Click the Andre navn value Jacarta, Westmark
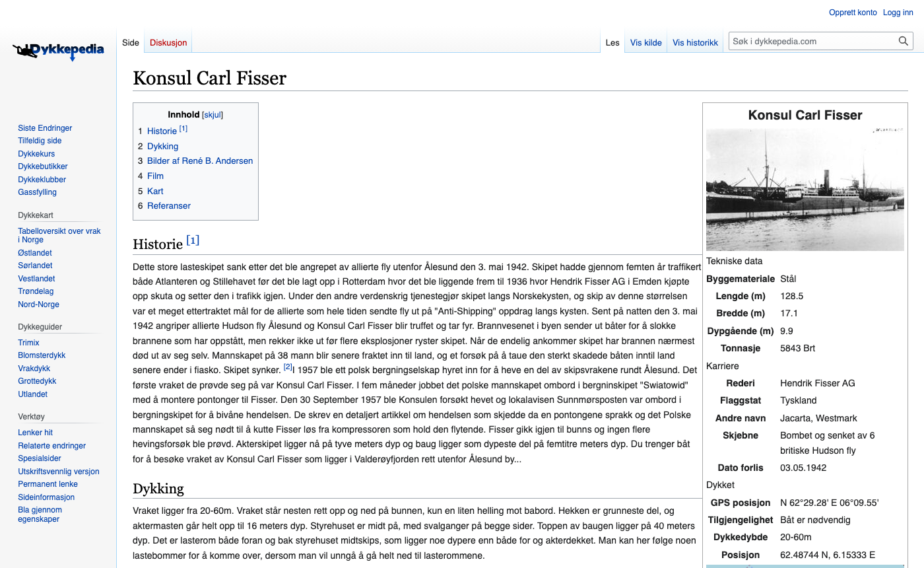This screenshot has height=568, width=924. pyautogui.click(x=818, y=418)
